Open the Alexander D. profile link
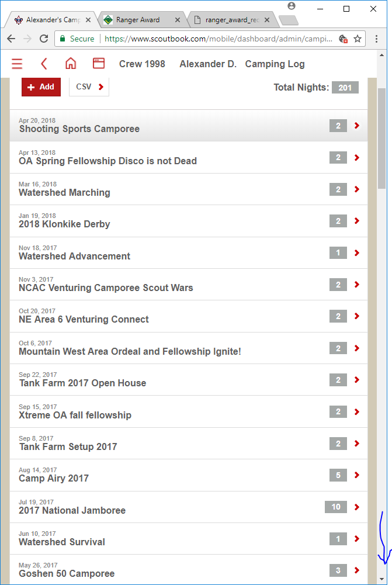392x585 pixels. click(208, 64)
